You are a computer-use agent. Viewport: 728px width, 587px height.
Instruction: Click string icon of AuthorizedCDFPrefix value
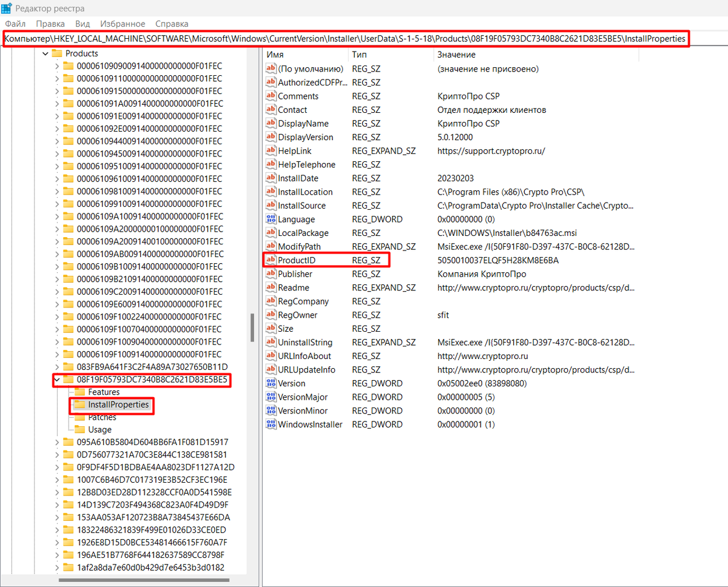tap(271, 82)
